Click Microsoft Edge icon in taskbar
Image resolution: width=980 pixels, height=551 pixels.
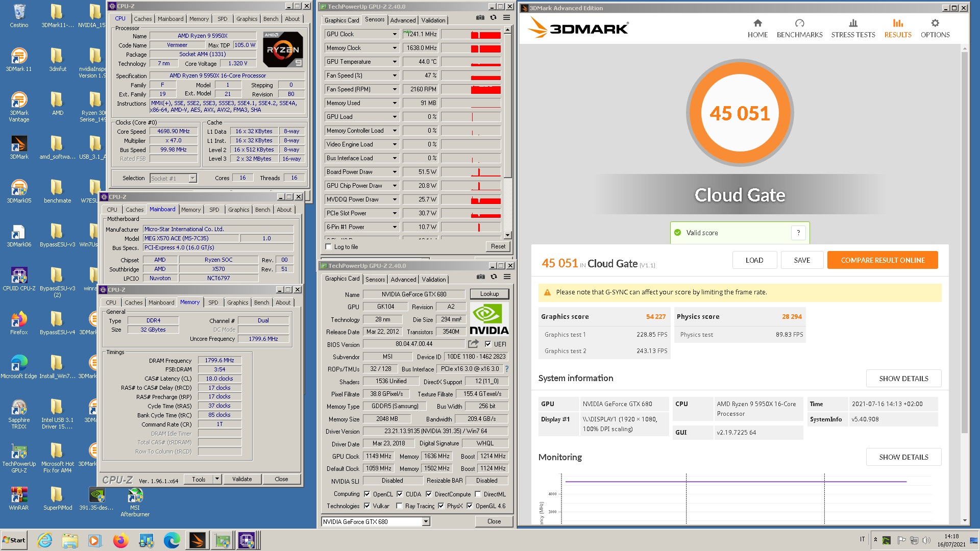pos(171,540)
